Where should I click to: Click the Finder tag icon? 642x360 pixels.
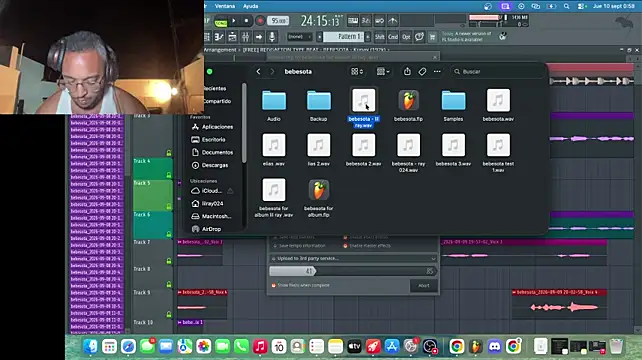point(422,71)
